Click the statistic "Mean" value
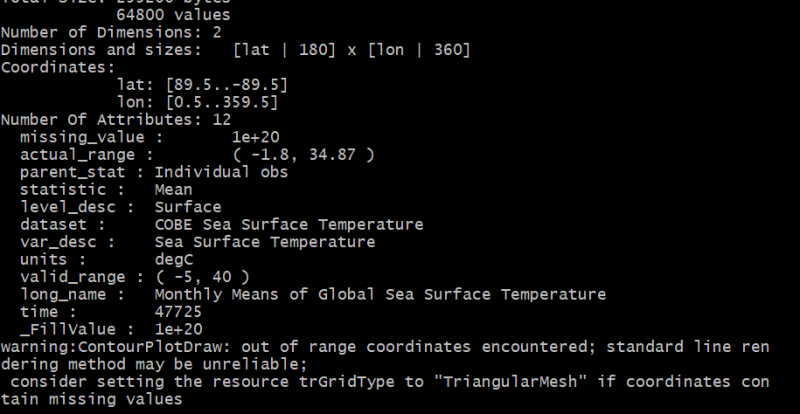 pos(174,189)
